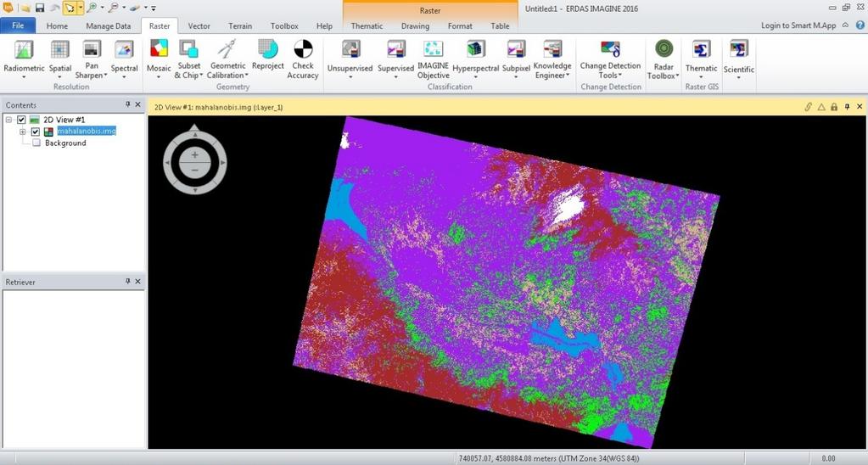
Task: Uncheck the mahalanobis.img layer checkbox
Action: (36, 132)
